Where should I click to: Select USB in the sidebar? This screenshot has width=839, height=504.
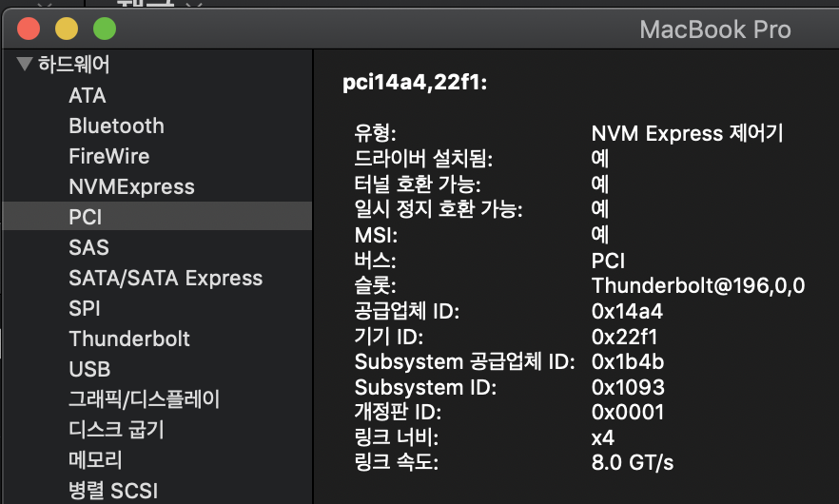[89, 369]
